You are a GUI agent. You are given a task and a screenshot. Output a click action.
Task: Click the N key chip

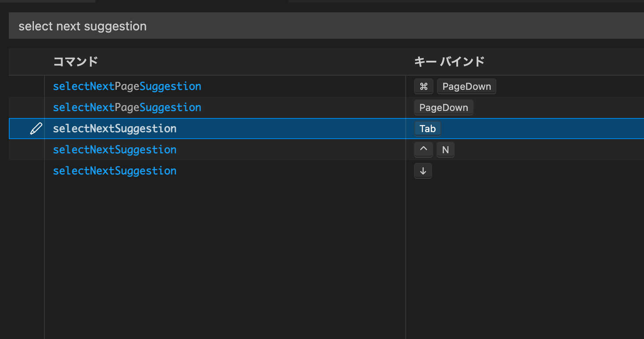point(445,150)
